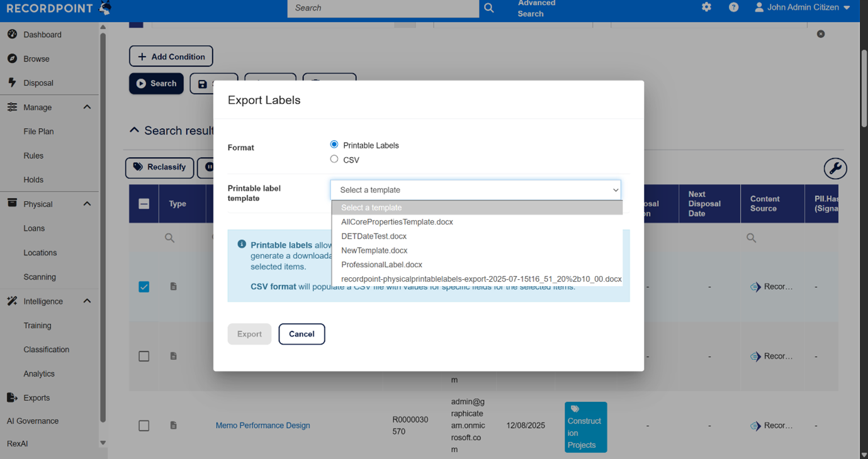Tick the Memo Performance Design row checkbox
868x459 pixels.
pyautogui.click(x=144, y=426)
